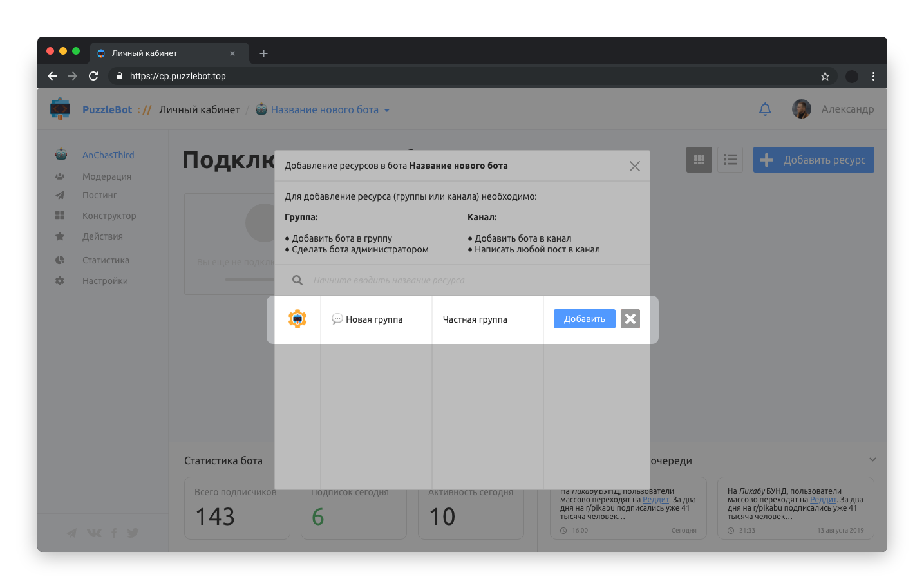Screen dimensions: 924x588
Task: Click the AnChasThird bot icon
Action: tap(61, 155)
